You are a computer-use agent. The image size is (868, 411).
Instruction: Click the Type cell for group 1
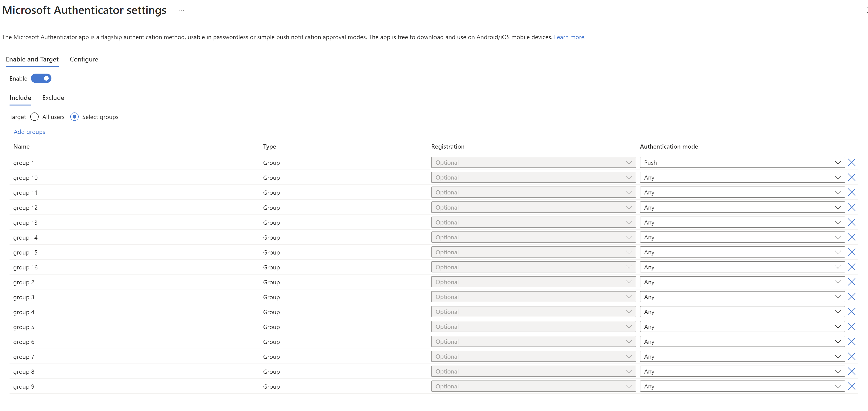pos(271,163)
